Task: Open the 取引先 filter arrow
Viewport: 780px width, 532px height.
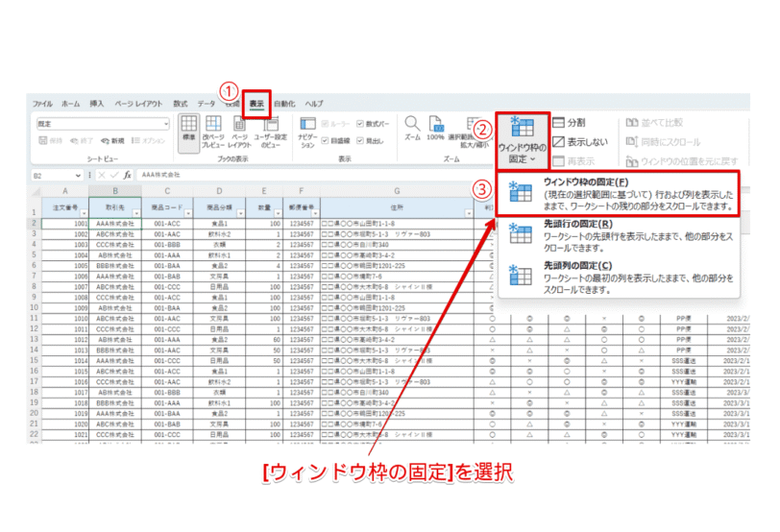Action: coord(136,213)
